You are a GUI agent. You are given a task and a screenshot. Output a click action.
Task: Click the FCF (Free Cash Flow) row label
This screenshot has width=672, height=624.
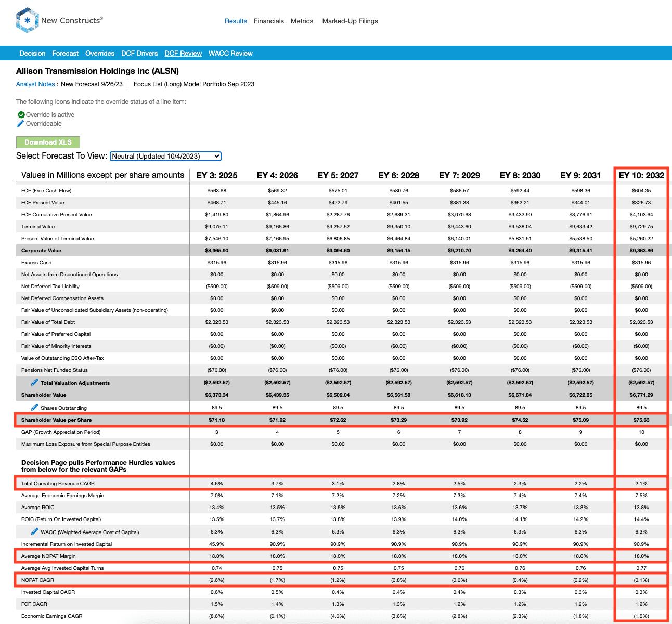click(46, 191)
